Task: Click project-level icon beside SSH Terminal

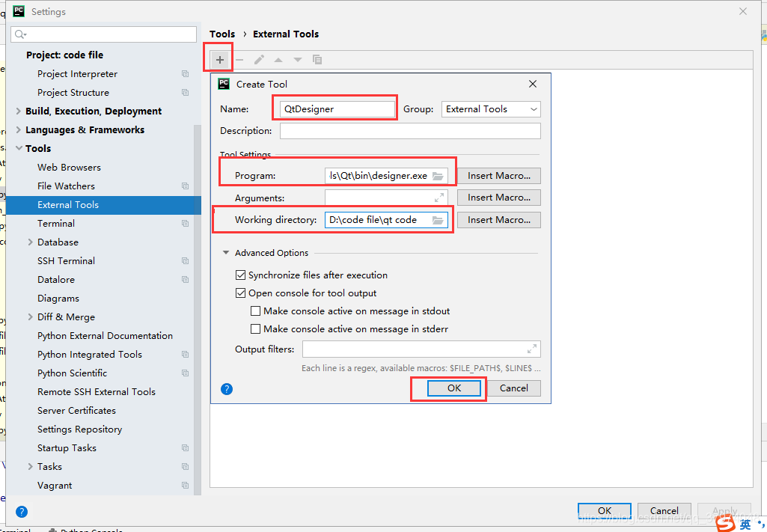Action: click(x=185, y=260)
